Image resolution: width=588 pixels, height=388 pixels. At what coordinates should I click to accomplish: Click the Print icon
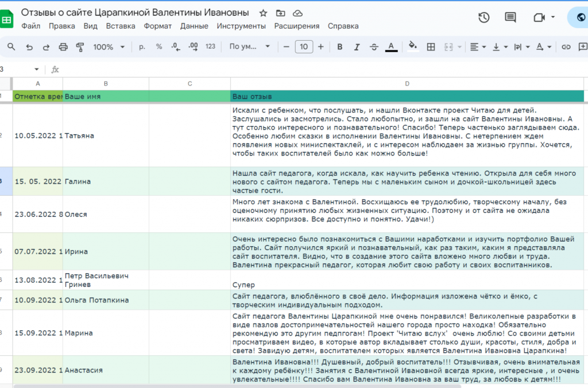click(x=63, y=47)
